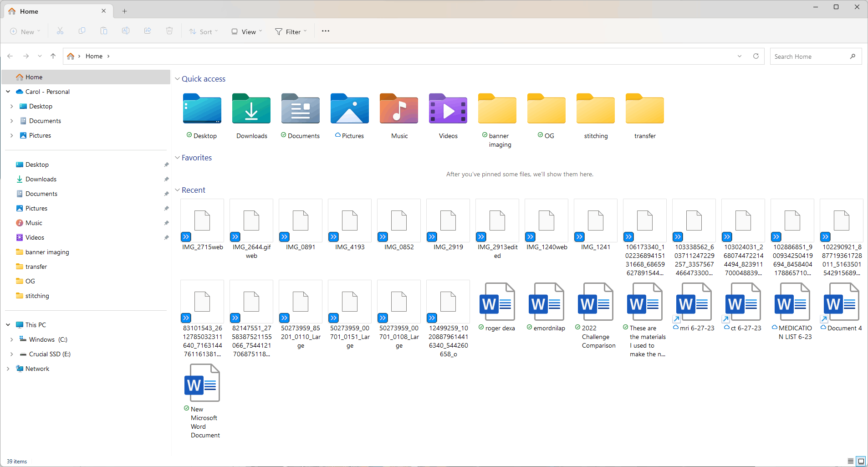The width and height of the screenshot is (868, 467).
Task: Click the Cut scissors icon in toolbar
Action: [60, 31]
